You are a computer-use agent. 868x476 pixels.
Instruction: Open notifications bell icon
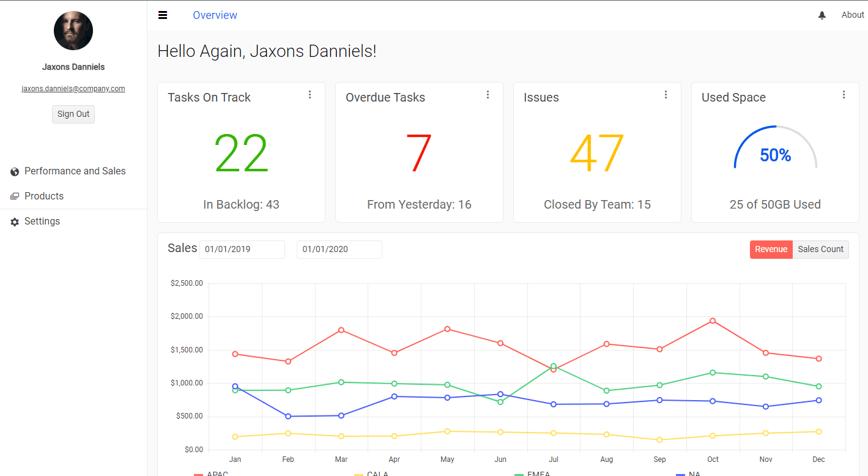coord(822,15)
